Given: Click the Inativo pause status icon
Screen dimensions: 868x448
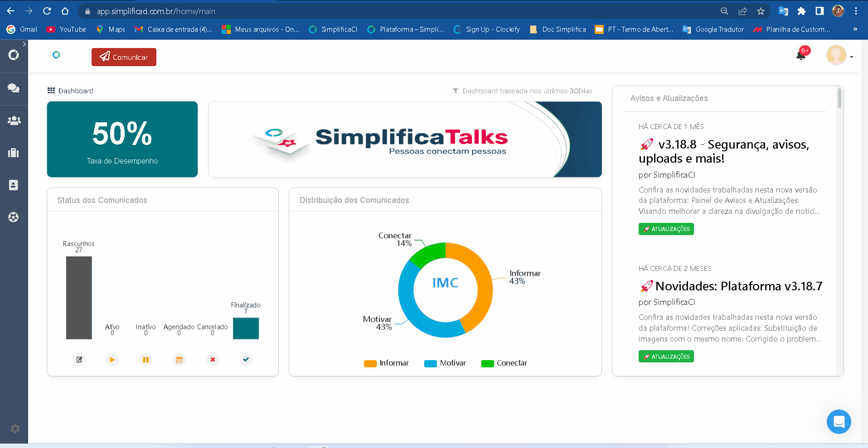Looking at the screenshot, I should tap(145, 360).
